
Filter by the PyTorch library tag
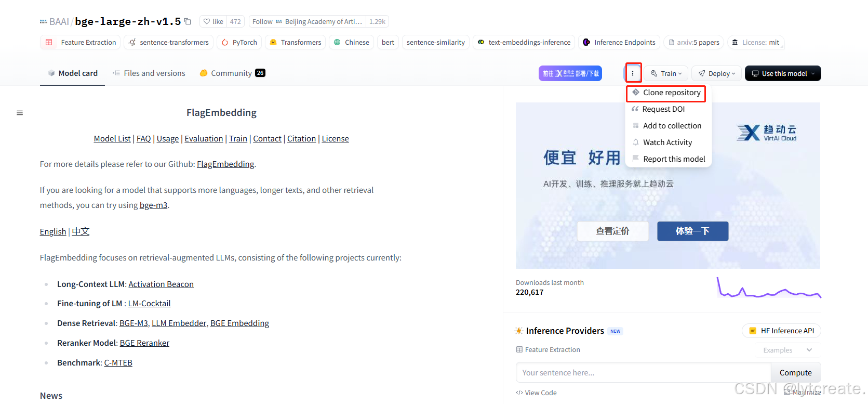click(x=239, y=42)
